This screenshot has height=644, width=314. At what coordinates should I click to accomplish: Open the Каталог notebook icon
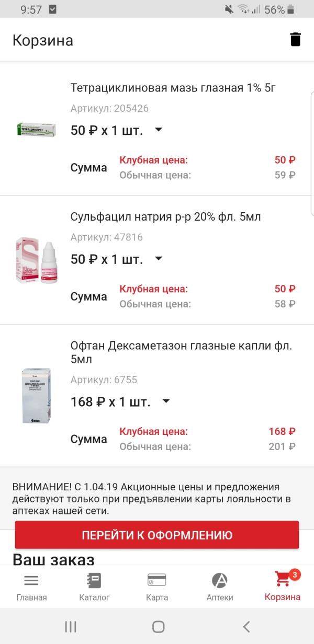(x=94, y=580)
